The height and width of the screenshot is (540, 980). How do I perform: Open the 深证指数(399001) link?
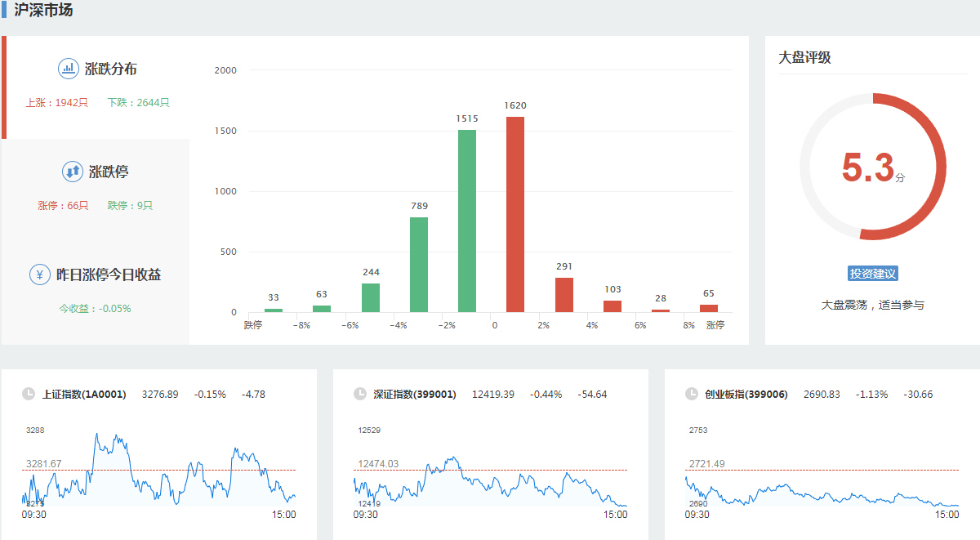coord(415,395)
